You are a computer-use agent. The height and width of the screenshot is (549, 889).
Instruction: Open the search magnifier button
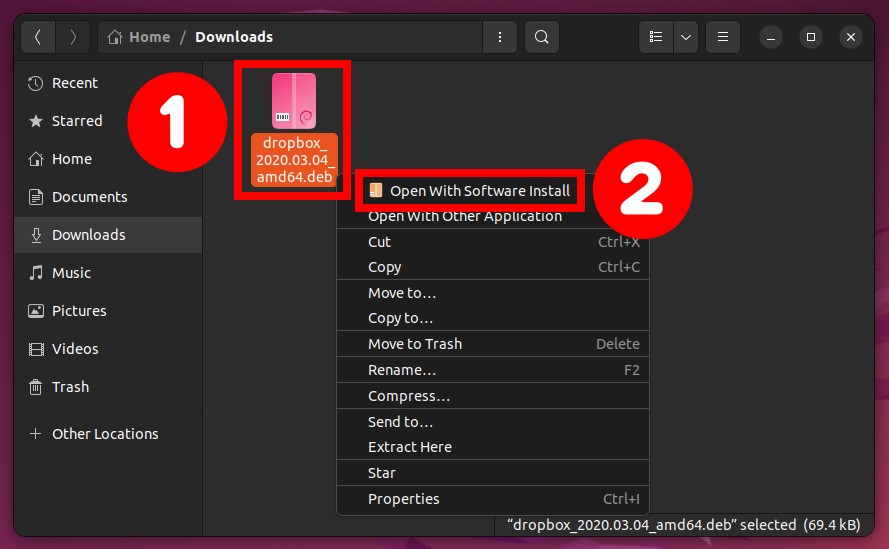[x=542, y=37]
